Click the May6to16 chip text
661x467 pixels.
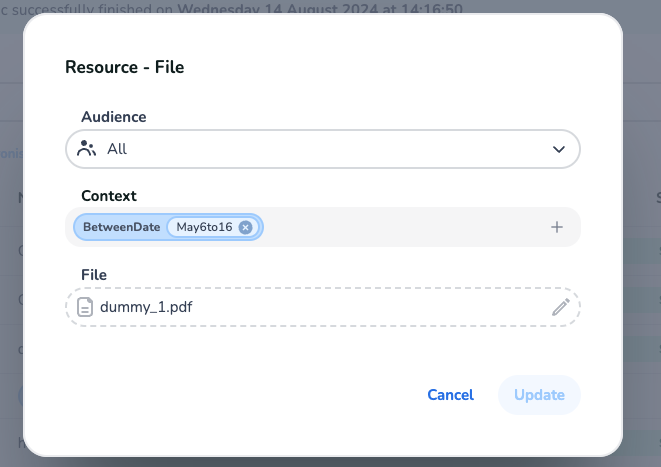click(x=204, y=228)
